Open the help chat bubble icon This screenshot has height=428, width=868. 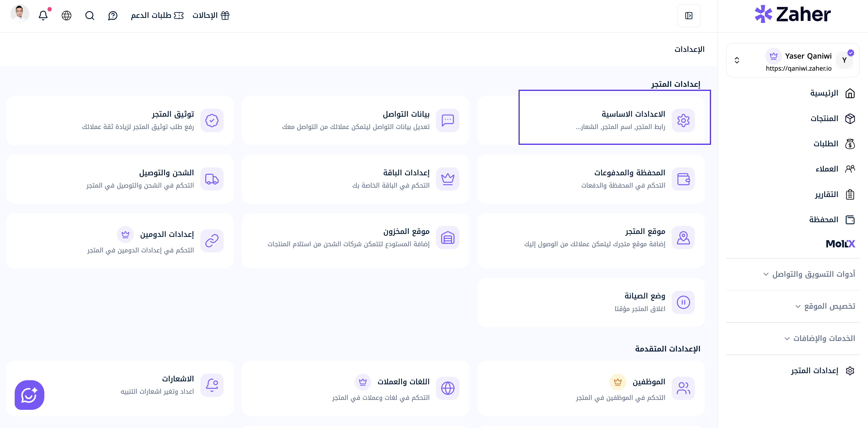point(113,16)
